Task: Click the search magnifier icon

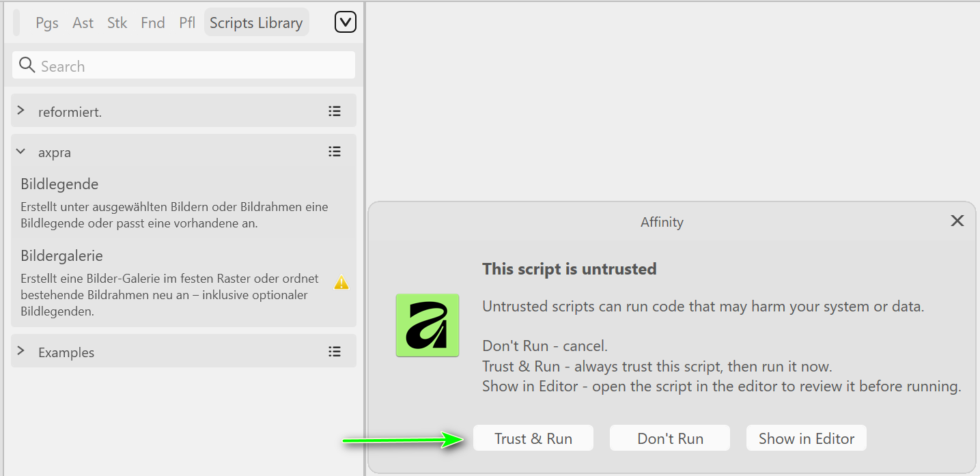Action: [27, 65]
